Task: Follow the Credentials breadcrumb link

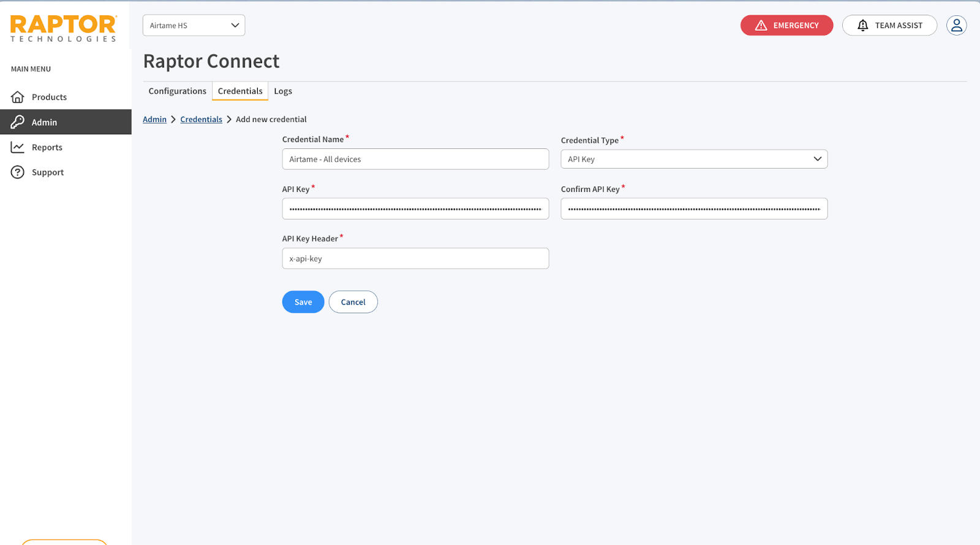Action: [201, 119]
